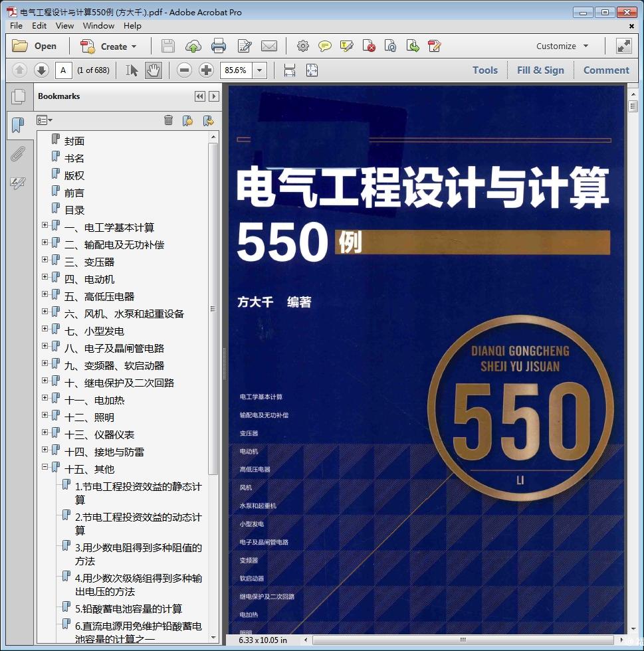
Task: Click the 85.6% zoom field
Action: (236, 70)
